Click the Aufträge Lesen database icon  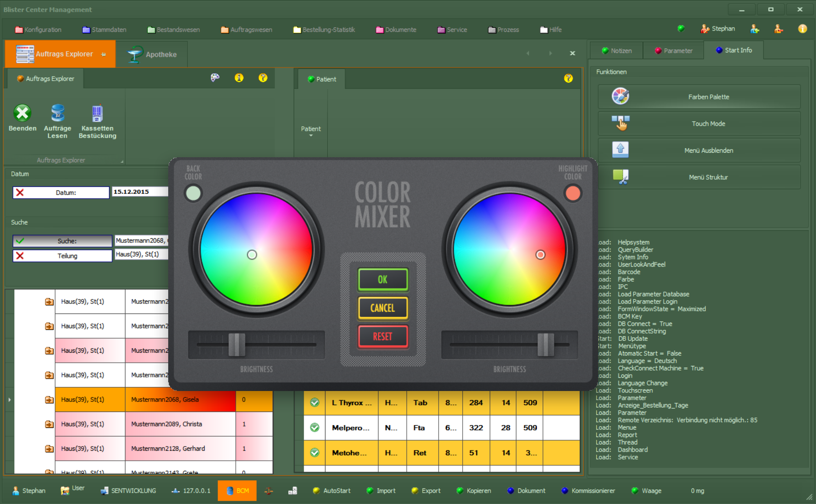(x=57, y=113)
